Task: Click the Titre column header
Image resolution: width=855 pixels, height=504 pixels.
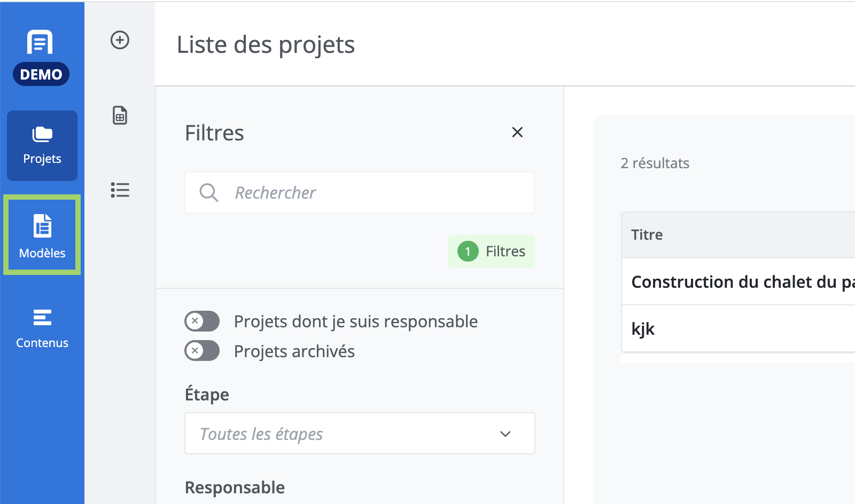Action: click(x=738, y=235)
